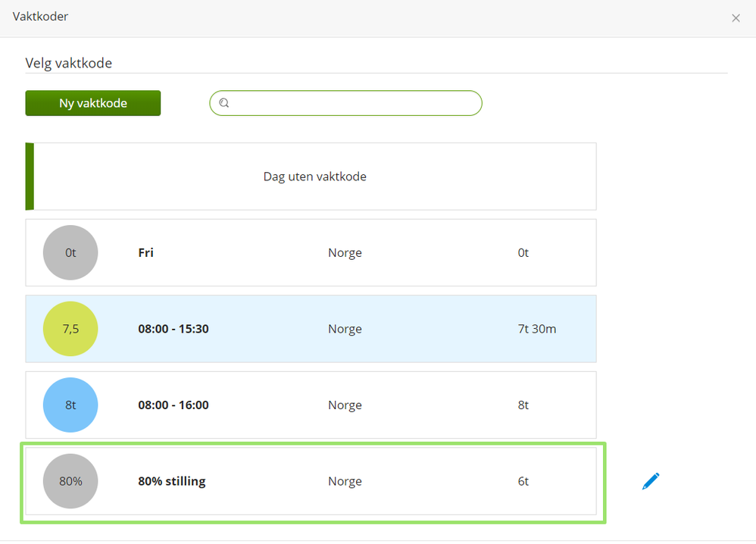The width and height of the screenshot is (756, 544).
Task: Click Norge in the Fri row
Action: tap(345, 253)
